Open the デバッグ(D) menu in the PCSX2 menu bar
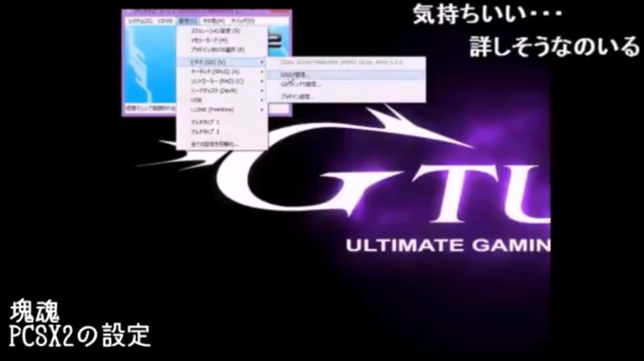644x361 pixels. (x=243, y=21)
